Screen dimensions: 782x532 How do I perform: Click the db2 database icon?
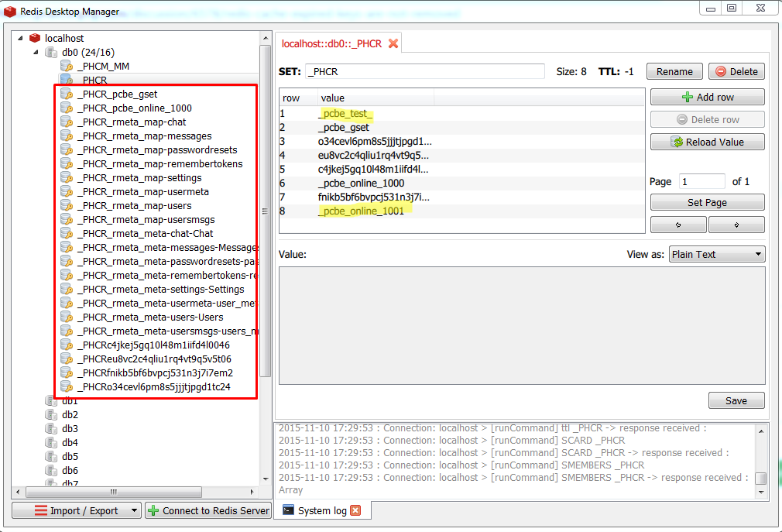coord(50,414)
